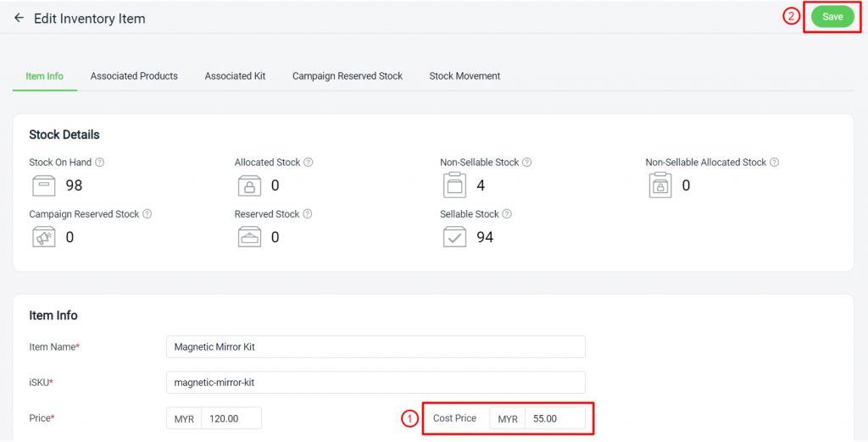Image resolution: width=868 pixels, height=442 pixels.
Task: Click the Sellable Stock checkmark box icon
Action: pos(455,237)
